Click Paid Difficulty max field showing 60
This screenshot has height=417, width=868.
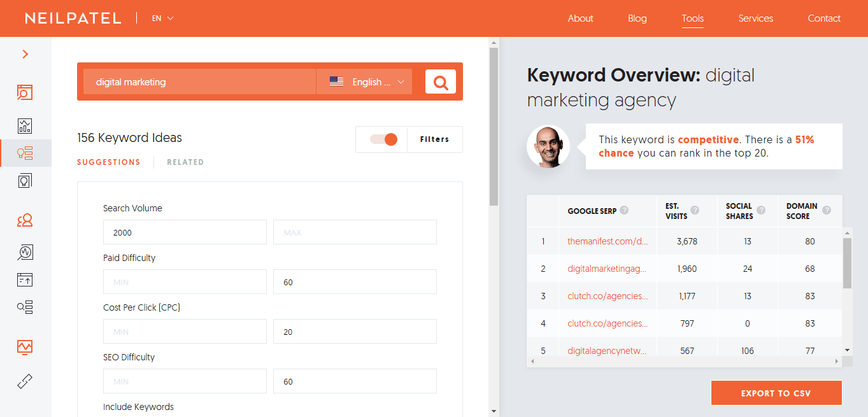(x=355, y=282)
